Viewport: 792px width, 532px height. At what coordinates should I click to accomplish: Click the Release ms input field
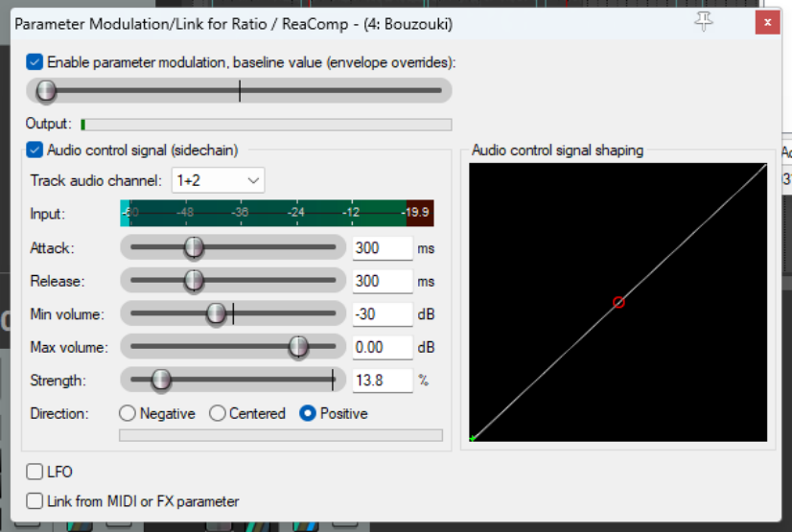pyautogui.click(x=383, y=281)
